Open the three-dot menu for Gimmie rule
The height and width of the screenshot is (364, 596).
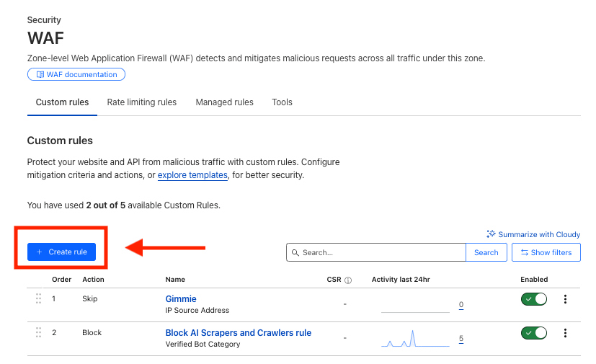coord(565,299)
